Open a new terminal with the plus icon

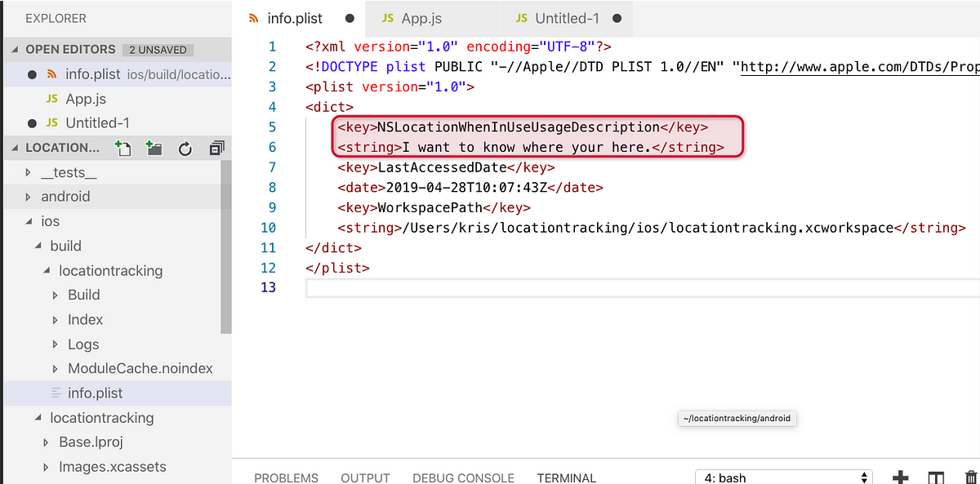click(899, 477)
